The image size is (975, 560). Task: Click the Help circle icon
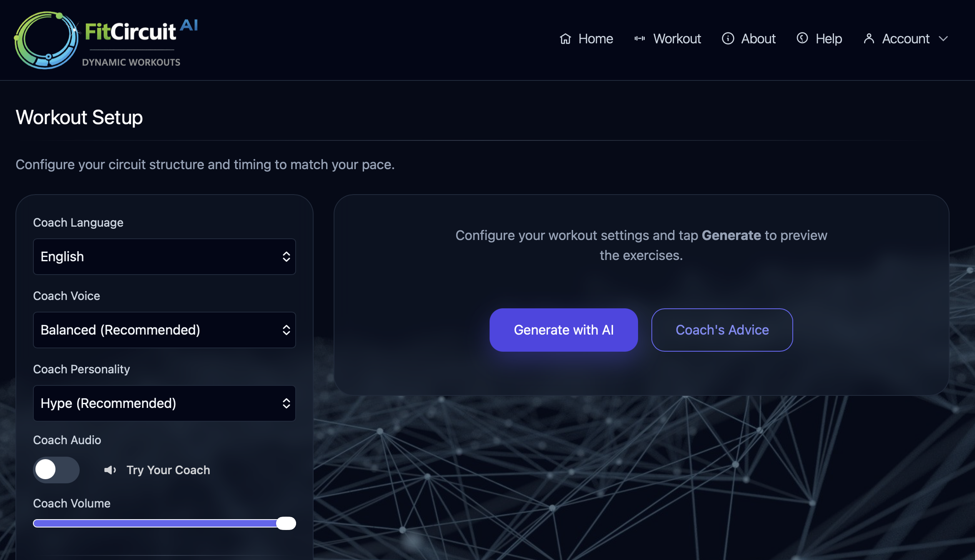click(x=802, y=38)
